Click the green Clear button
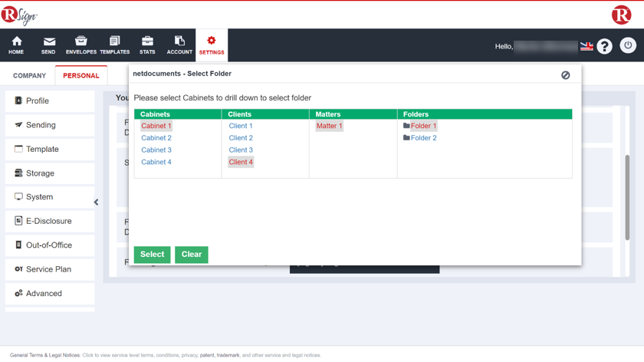The width and height of the screenshot is (644, 362). pyautogui.click(x=192, y=255)
